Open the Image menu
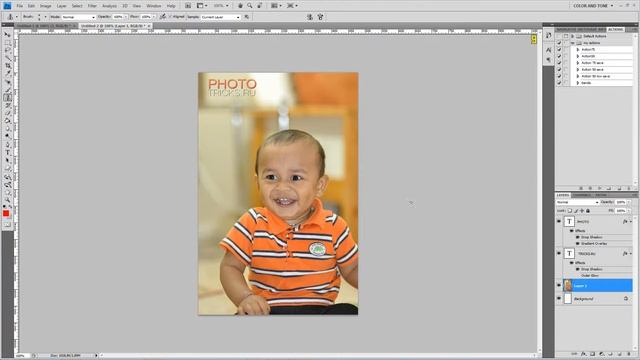Screen dimensions: 640x360 click(45, 6)
